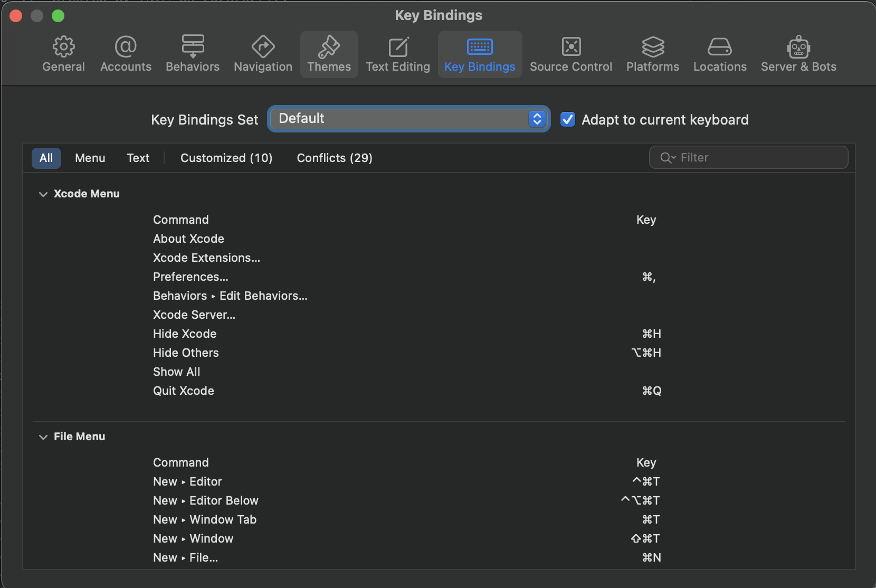Image resolution: width=876 pixels, height=588 pixels.
Task: Select the Key Bindings pane
Action: click(480, 54)
